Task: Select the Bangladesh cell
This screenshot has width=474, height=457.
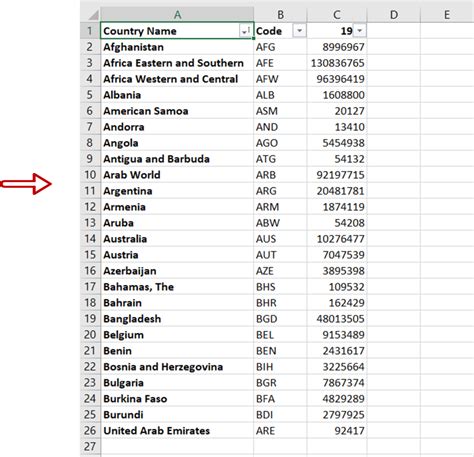Action: [x=177, y=319]
